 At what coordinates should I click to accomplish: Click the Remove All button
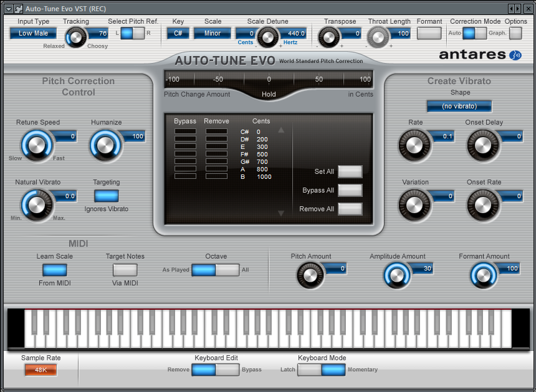350,209
